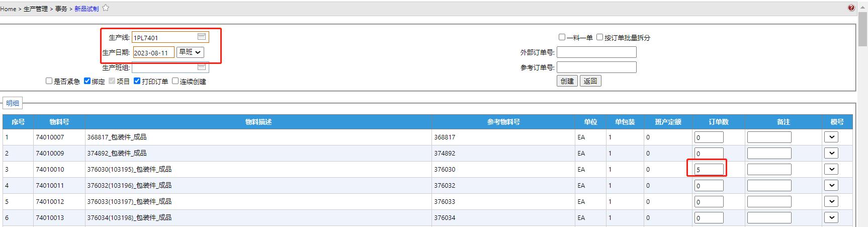
Task: Open 模号 dropdown for row 74010010
Action: click(x=831, y=169)
